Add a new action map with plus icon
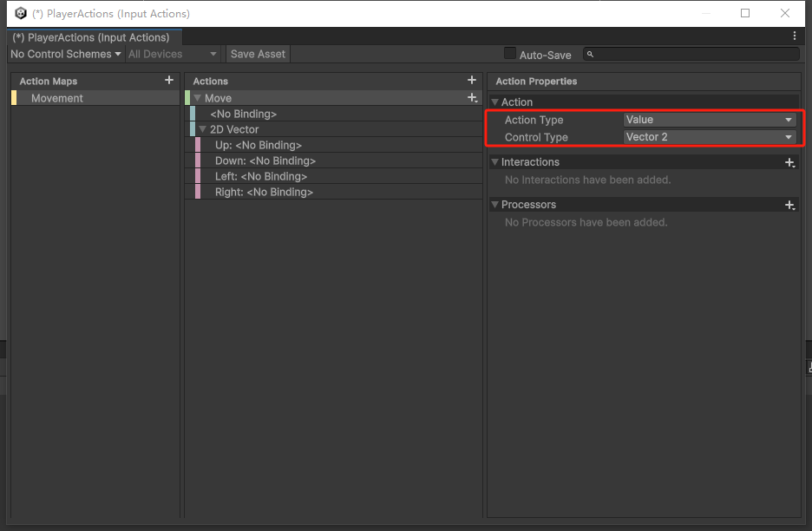The width and height of the screenshot is (812, 531). 169,81
